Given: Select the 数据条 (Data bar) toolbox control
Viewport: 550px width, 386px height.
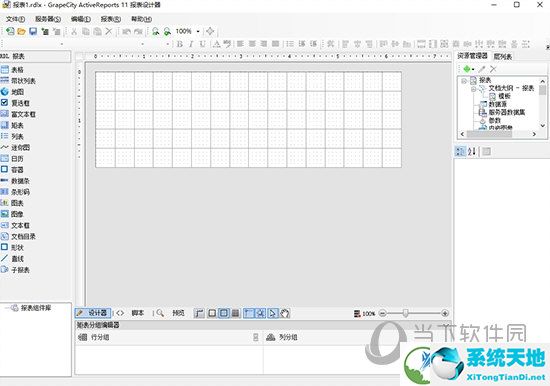Looking at the screenshot, I should pyautogui.click(x=15, y=181).
